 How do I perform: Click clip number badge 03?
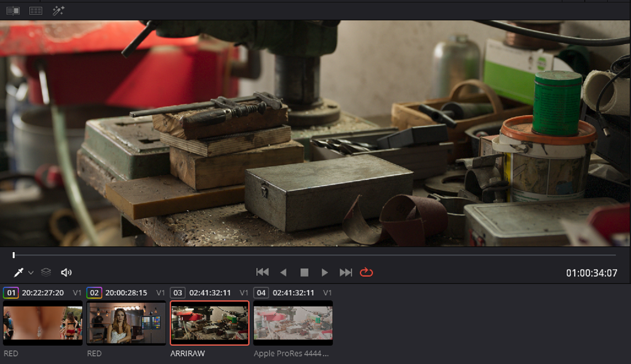point(177,293)
